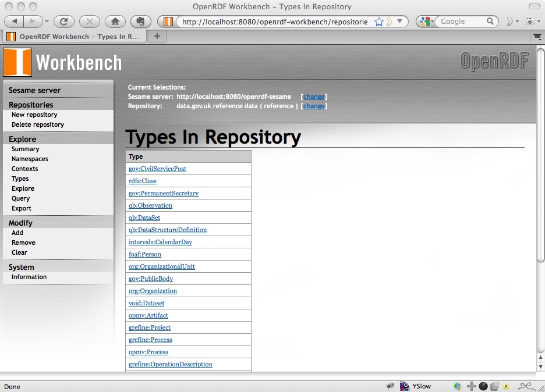Screen dimensions: 545x392
Task: Click Clear under Modify
Action: pyautogui.click(x=19, y=252)
